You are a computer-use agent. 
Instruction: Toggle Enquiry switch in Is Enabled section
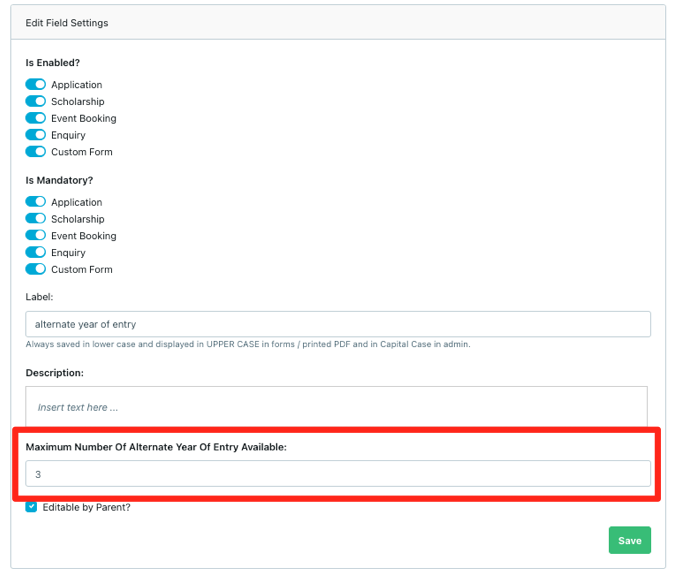[x=36, y=135]
